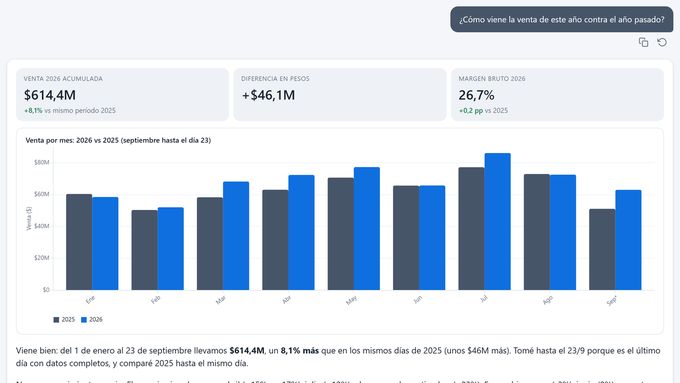Open the Venta 2026 Acumulada card
The image size is (680, 383).
coord(122,95)
